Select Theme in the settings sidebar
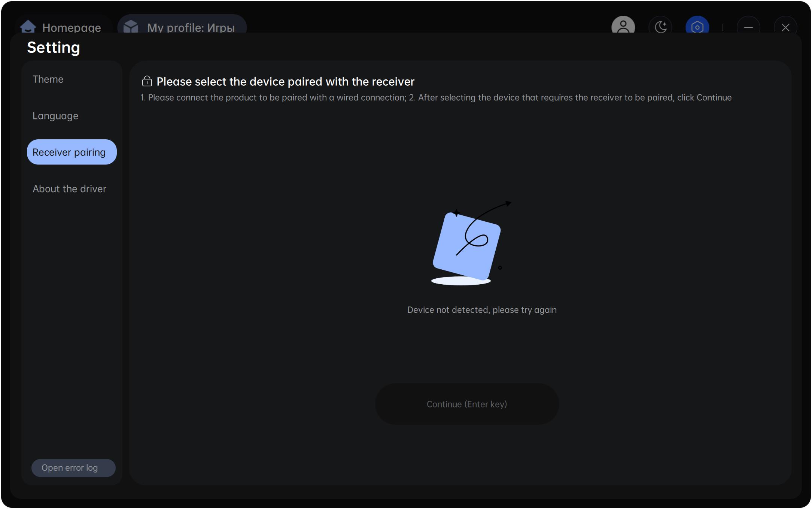Image resolution: width=812 pixels, height=509 pixels. pyautogui.click(x=48, y=79)
